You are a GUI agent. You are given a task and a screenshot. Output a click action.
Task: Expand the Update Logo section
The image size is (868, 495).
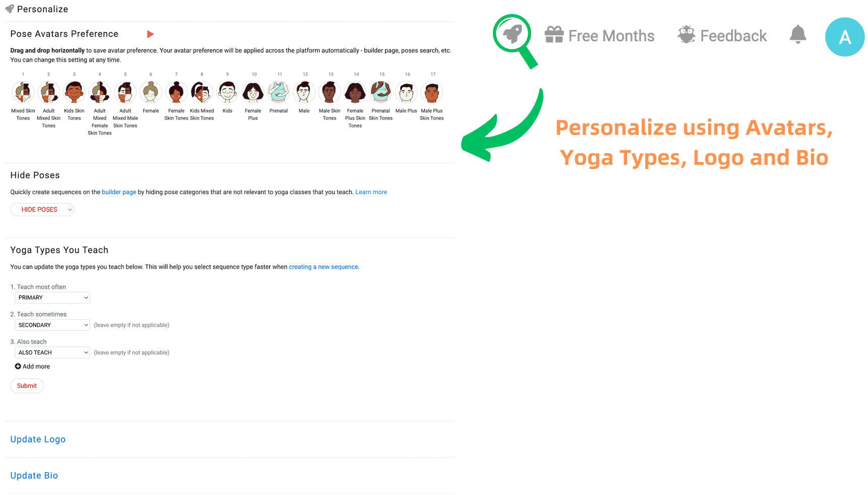click(38, 440)
